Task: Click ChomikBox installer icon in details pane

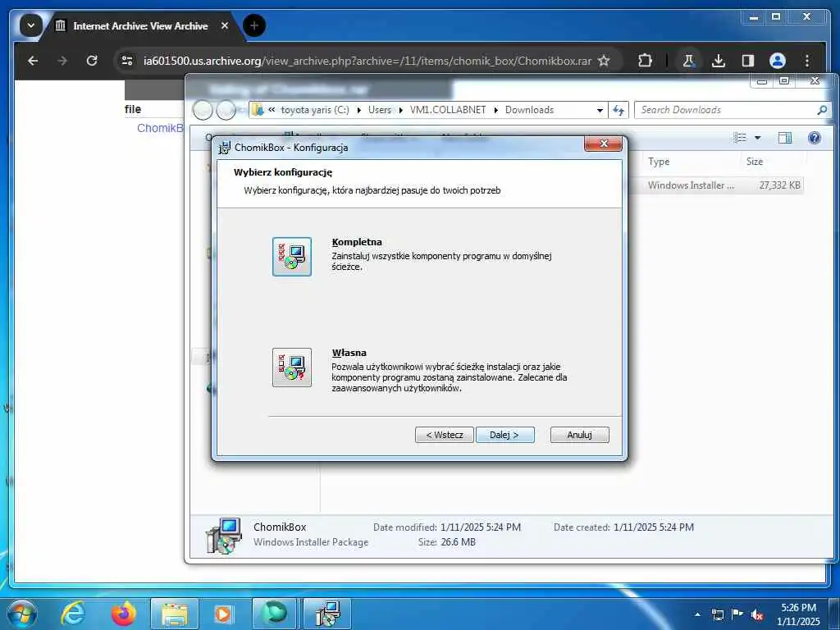Action: tap(223, 535)
